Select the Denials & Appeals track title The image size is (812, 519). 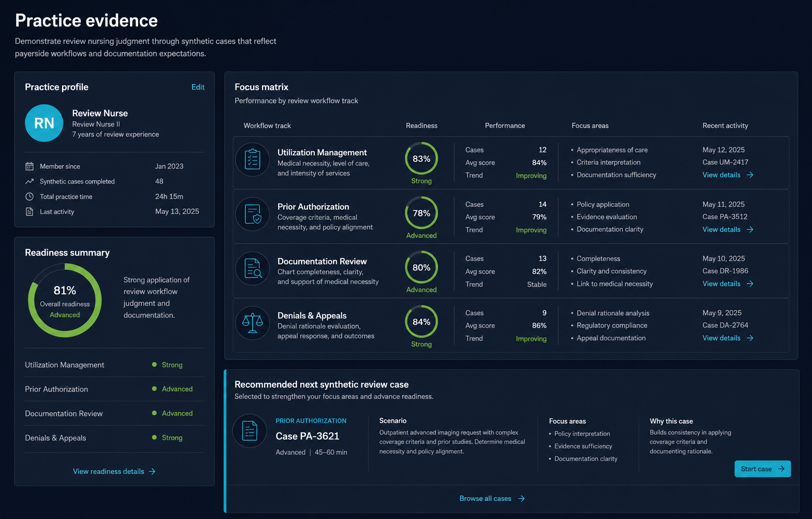[x=312, y=316]
